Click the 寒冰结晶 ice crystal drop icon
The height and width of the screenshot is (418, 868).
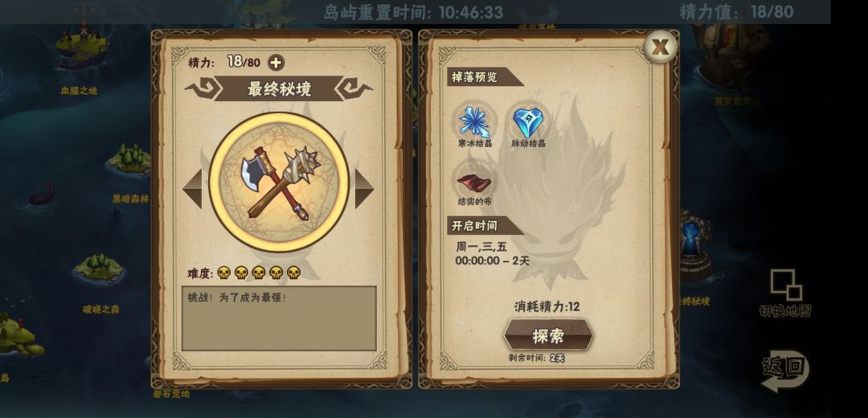(x=475, y=122)
